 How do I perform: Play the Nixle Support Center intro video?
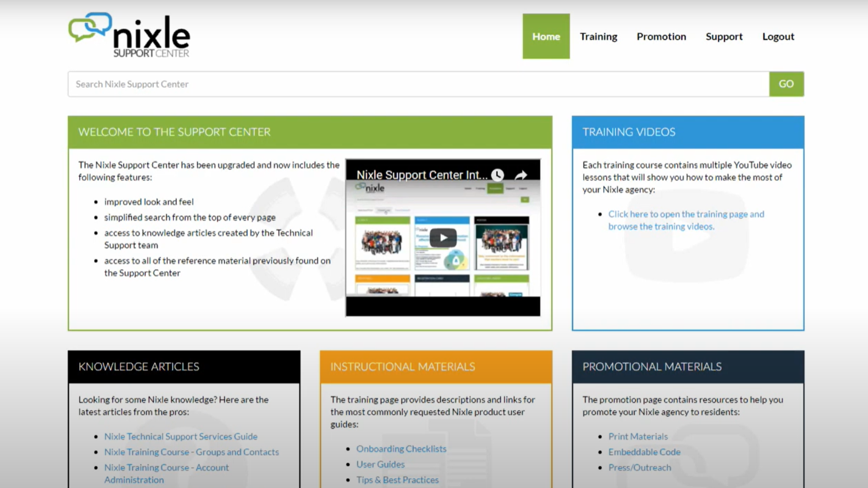(443, 237)
